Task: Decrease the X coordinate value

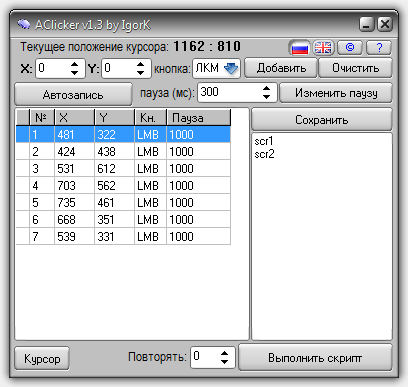Action: 75,72
